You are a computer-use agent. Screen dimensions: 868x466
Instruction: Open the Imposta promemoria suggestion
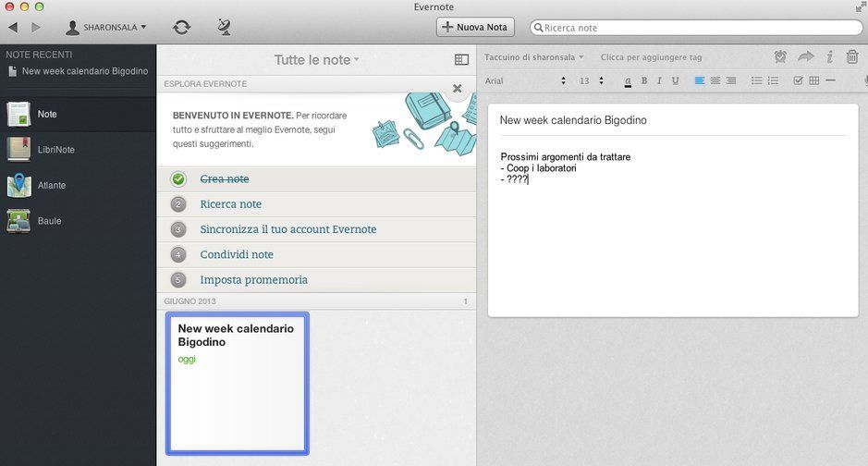253,280
